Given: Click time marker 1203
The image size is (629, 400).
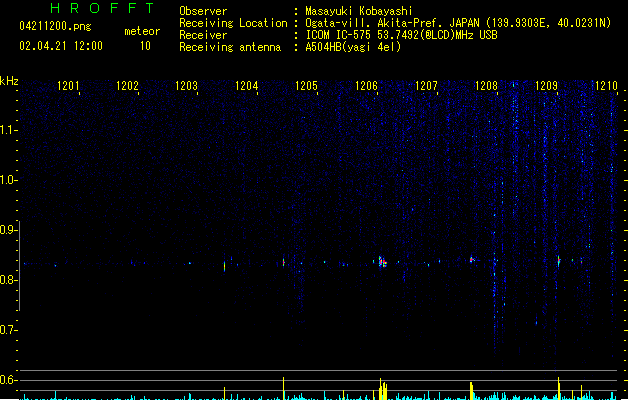Looking at the screenshot, I should click(x=187, y=86).
